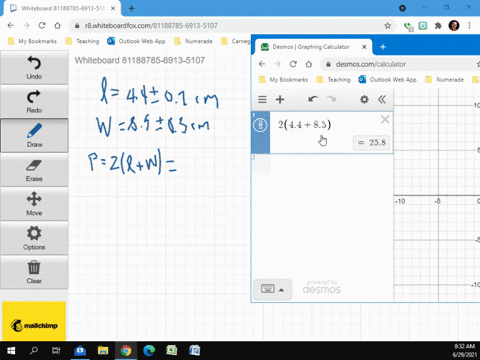Click the Clear trash tool
Screen dimensions: 480x360
click(x=34, y=272)
